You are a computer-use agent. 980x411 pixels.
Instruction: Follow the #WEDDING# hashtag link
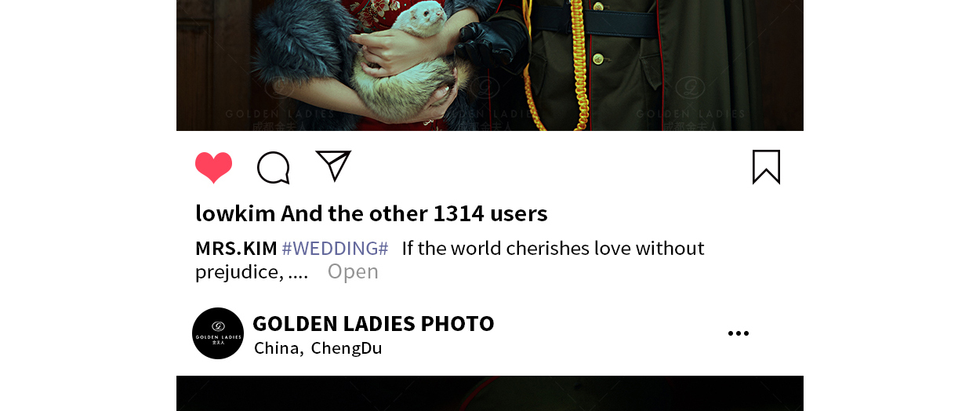tap(335, 249)
